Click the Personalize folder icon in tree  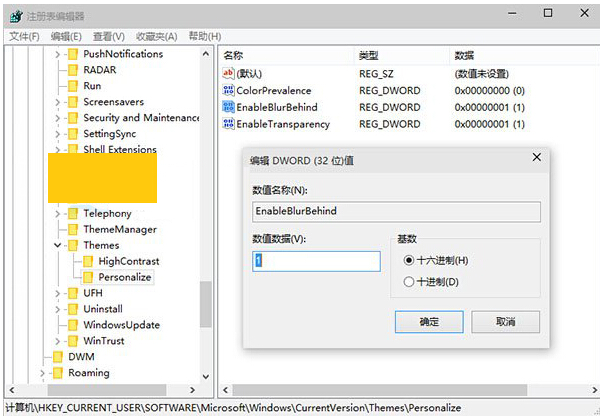coord(89,277)
